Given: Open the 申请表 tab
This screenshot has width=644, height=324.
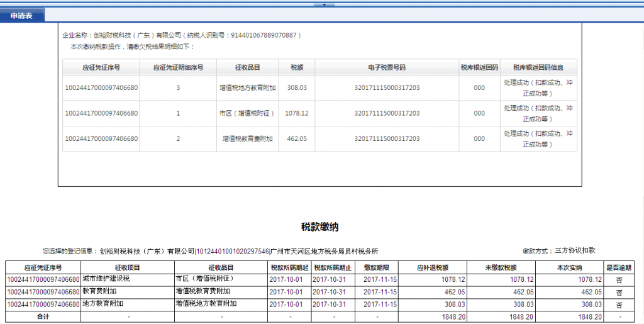Looking at the screenshot, I should [22, 16].
